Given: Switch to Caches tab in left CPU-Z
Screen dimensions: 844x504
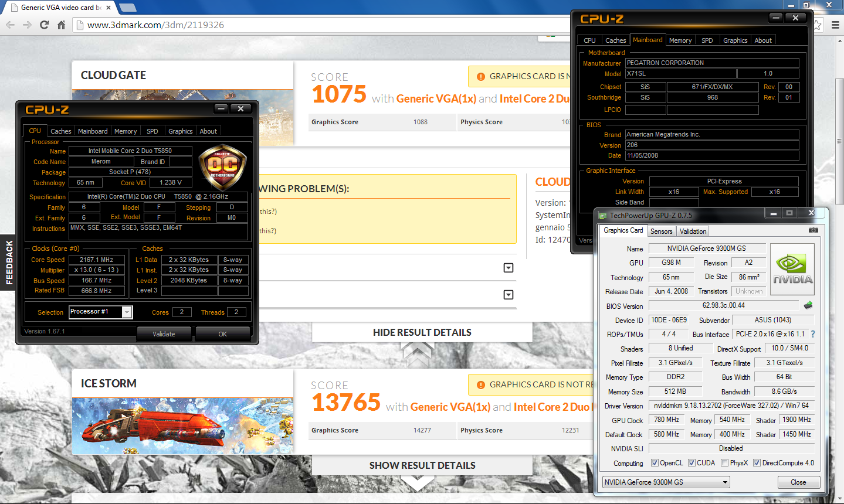Looking at the screenshot, I should tap(60, 131).
